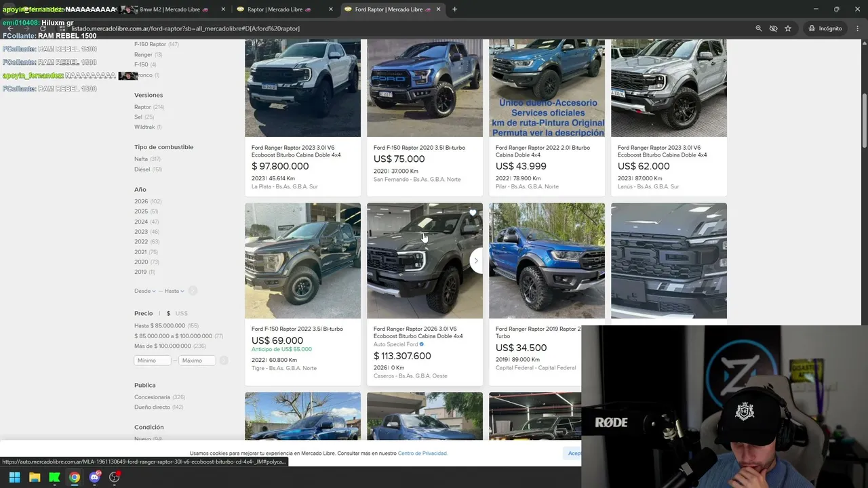Open Discord from the taskbar
This screenshot has height=488, width=868.
[x=94, y=477]
